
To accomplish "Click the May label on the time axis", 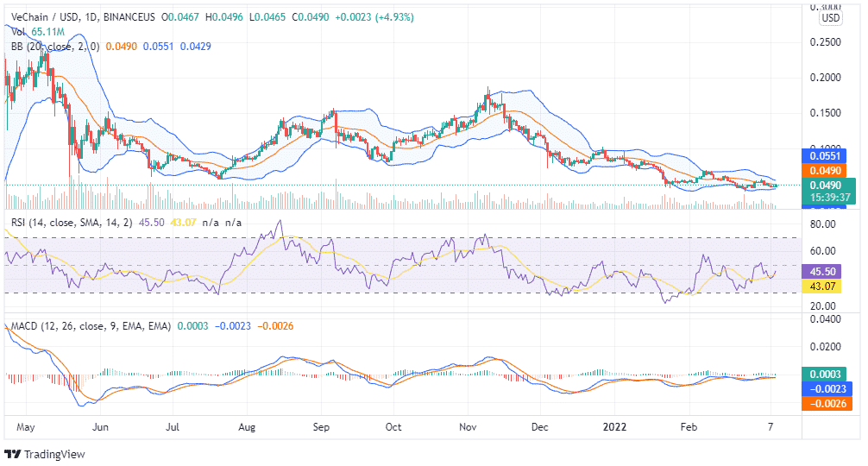I will pyautogui.click(x=26, y=427).
